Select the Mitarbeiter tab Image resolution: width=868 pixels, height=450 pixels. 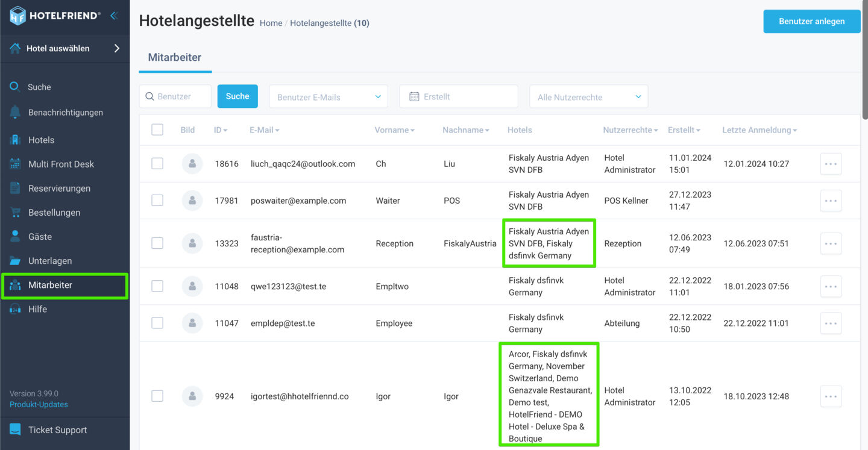[x=175, y=58]
